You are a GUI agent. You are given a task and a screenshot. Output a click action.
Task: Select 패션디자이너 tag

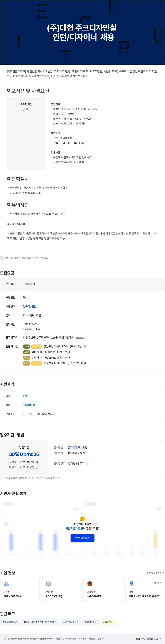pyautogui.click(x=91, y=622)
